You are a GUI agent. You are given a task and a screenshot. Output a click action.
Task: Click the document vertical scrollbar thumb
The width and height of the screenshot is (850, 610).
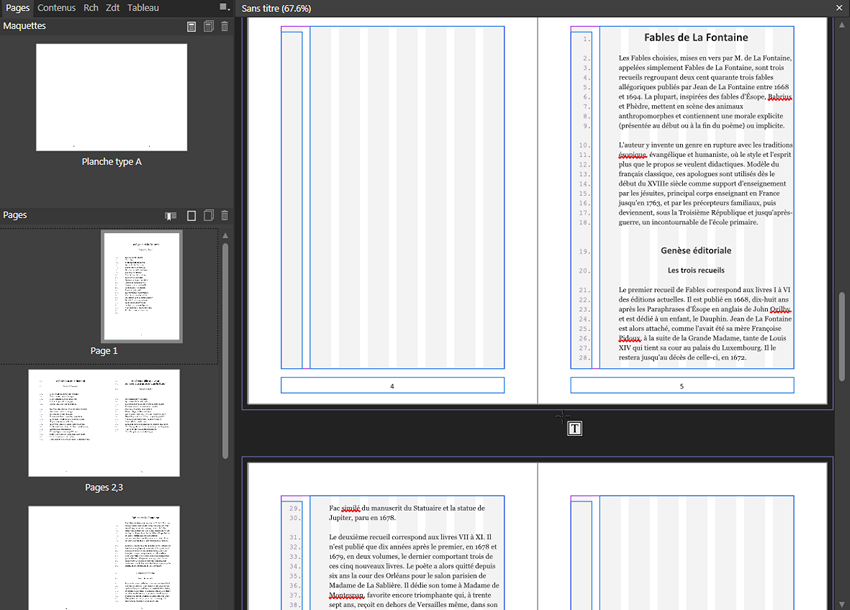(842, 336)
